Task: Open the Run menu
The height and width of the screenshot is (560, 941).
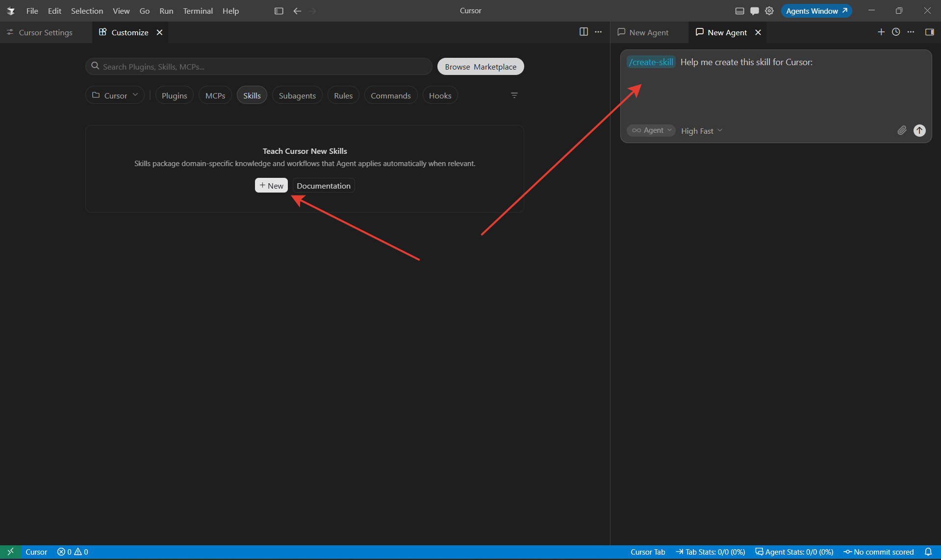Action: coord(166,11)
